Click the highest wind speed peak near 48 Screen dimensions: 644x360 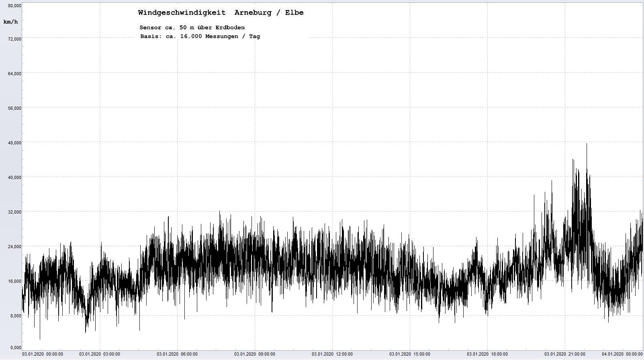(x=587, y=144)
